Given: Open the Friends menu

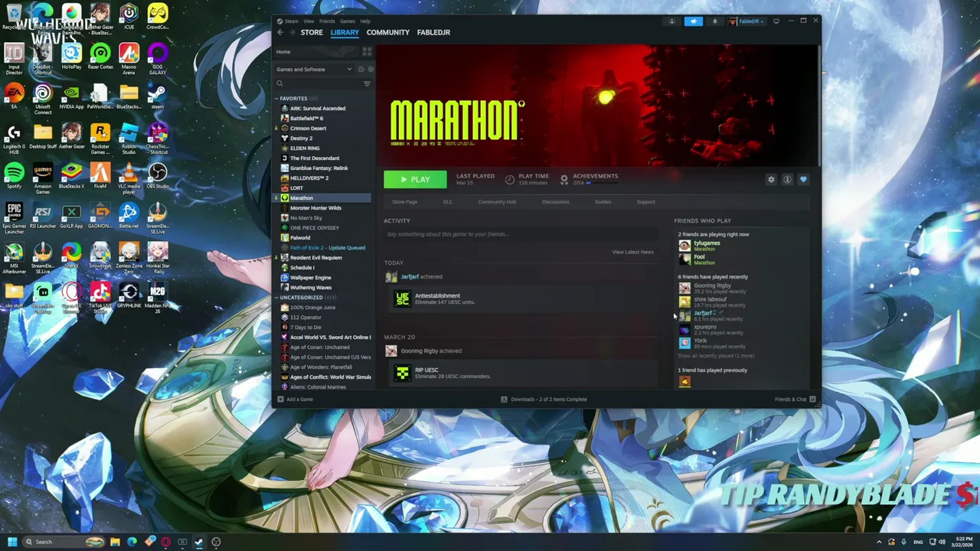Looking at the screenshot, I should click(x=327, y=21).
